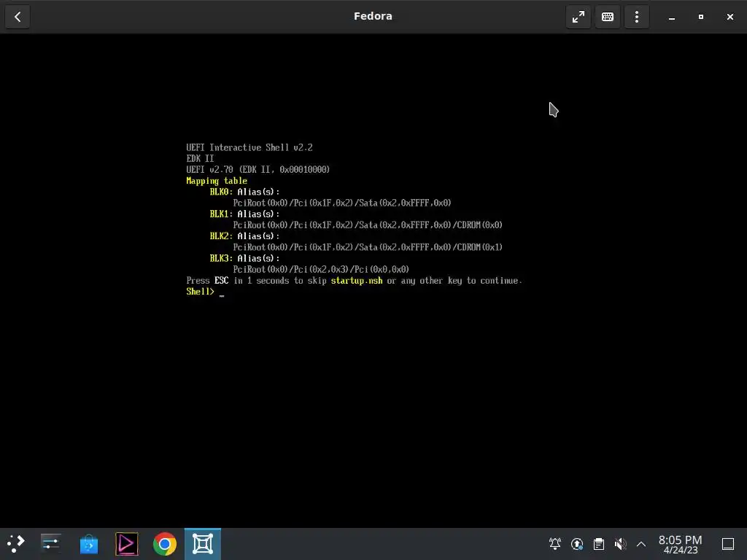The height and width of the screenshot is (560, 747).
Task: Click the 'Fedora' window title
Action: (x=373, y=16)
